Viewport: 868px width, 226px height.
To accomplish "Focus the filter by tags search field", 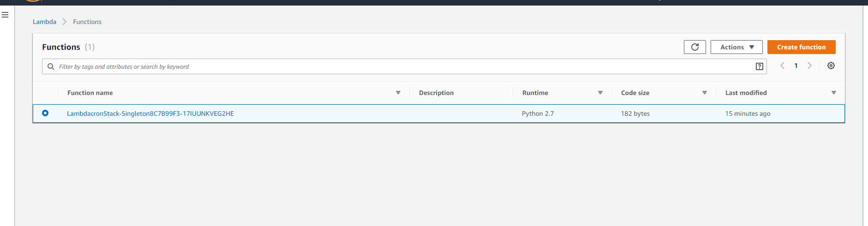I will 401,66.
